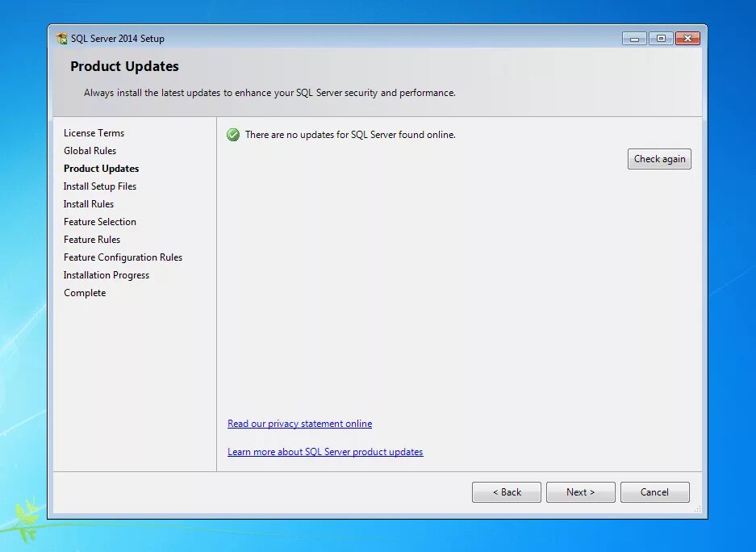Select the Feature Rules step

(x=92, y=240)
